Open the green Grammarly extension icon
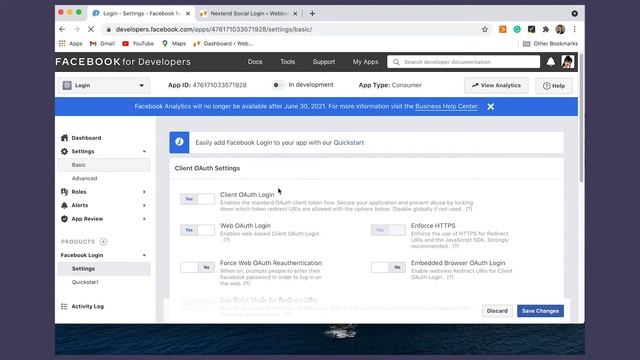Image resolution: width=640 pixels, height=360 pixels. point(517,29)
